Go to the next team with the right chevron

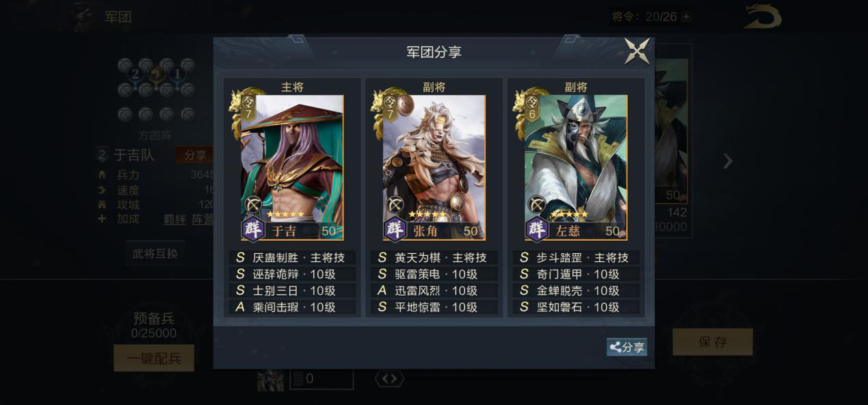point(728,161)
